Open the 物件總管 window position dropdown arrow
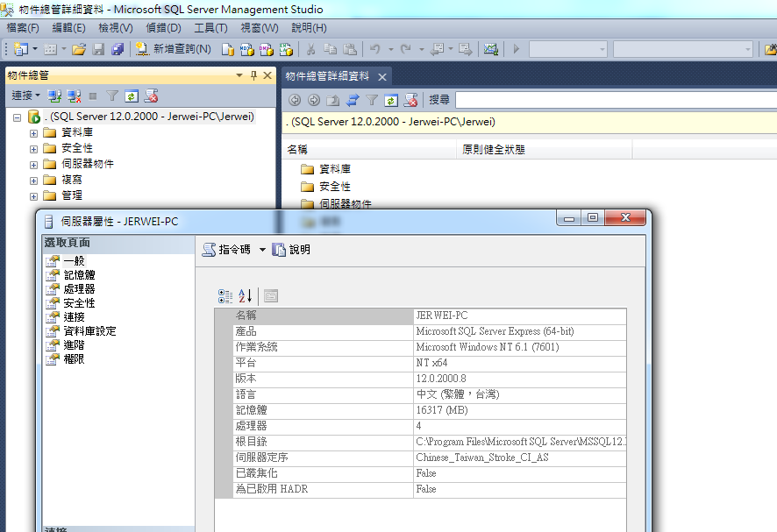Image resolution: width=777 pixels, height=532 pixels. coord(239,75)
